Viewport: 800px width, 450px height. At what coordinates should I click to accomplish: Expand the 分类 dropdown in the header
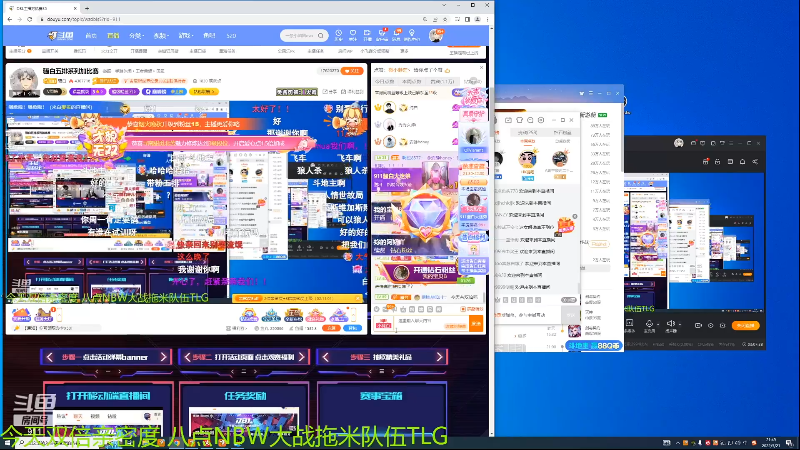click(136, 36)
